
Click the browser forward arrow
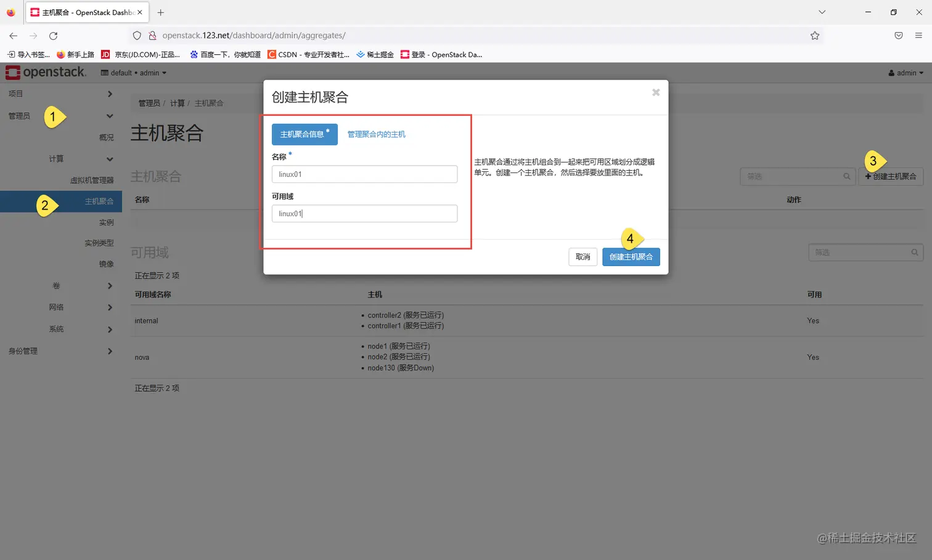(x=33, y=36)
